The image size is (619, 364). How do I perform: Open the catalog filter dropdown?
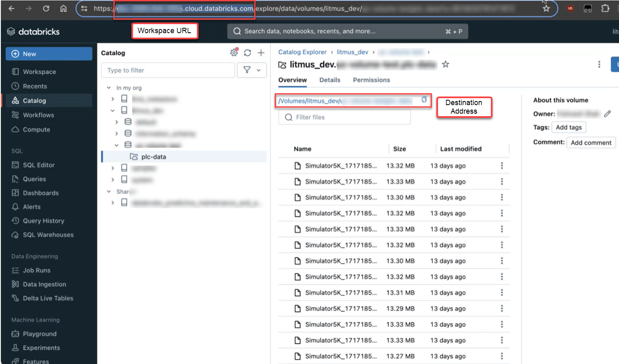point(252,70)
